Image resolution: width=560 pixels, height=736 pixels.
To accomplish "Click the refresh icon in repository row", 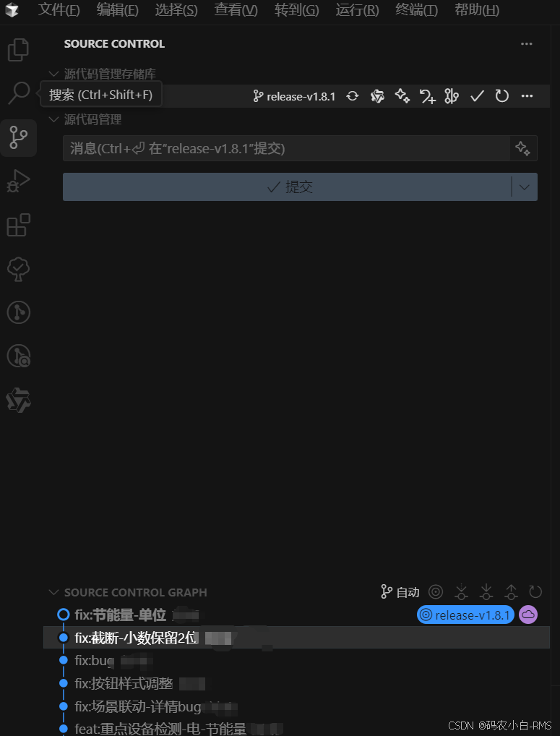I will (x=502, y=96).
